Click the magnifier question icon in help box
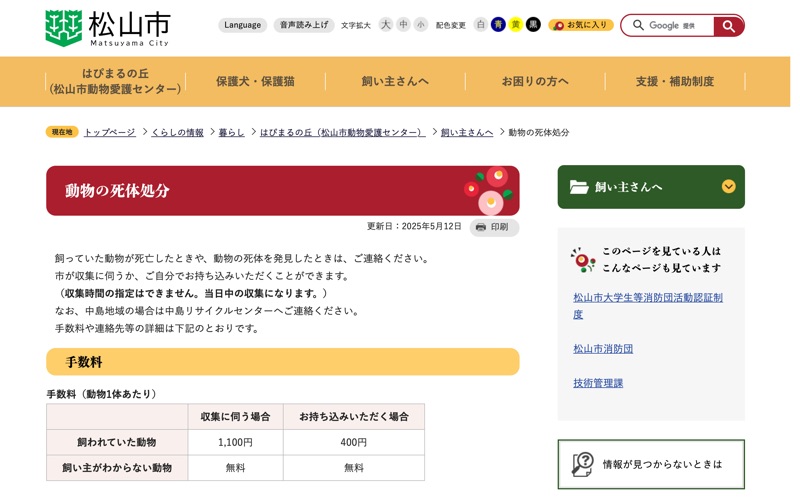Viewport: 800px width, 500px height. tap(583, 464)
